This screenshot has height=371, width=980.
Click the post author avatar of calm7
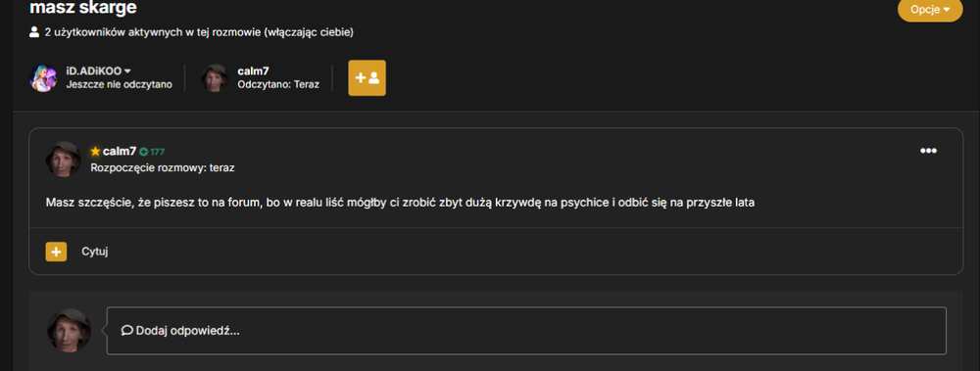pos(64,160)
